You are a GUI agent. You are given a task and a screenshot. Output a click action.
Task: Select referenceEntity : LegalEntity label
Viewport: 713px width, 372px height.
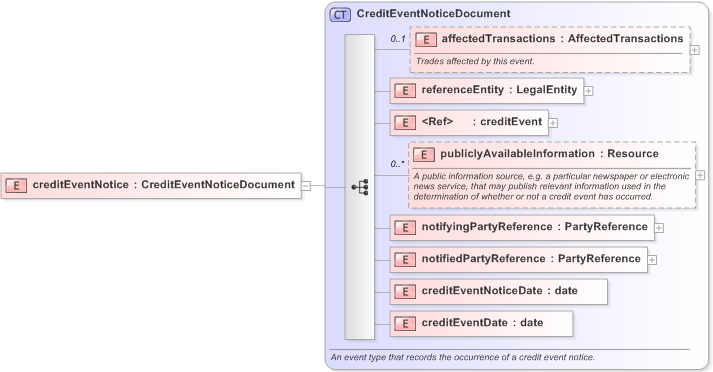click(x=499, y=90)
